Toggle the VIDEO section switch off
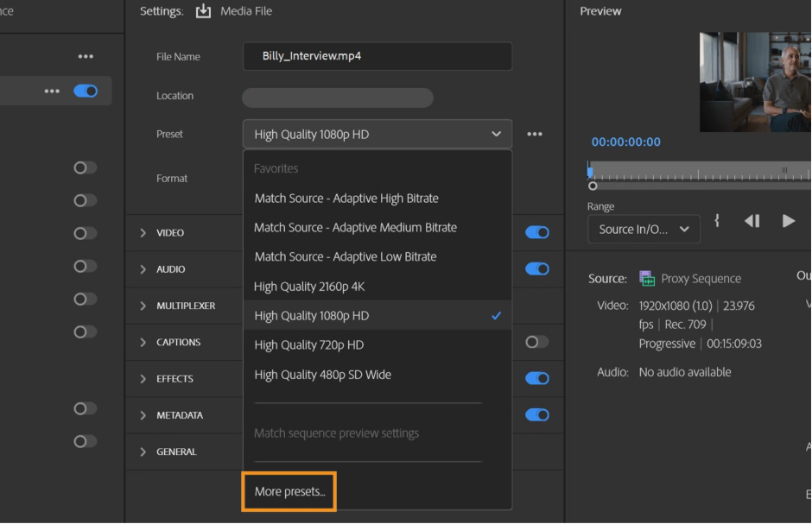Viewport: 812px width, 524px height. pyautogui.click(x=537, y=232)
